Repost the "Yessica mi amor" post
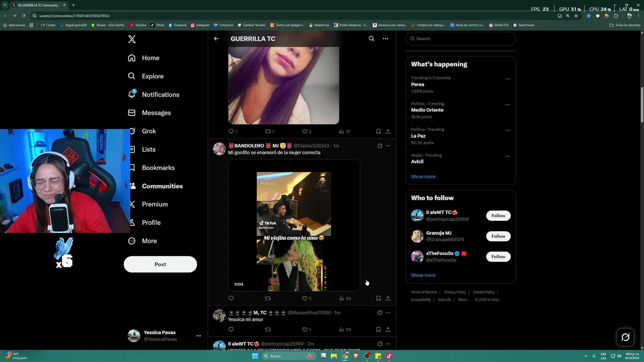Viewport: 644px width, 362px height. [x=268, y=329]
